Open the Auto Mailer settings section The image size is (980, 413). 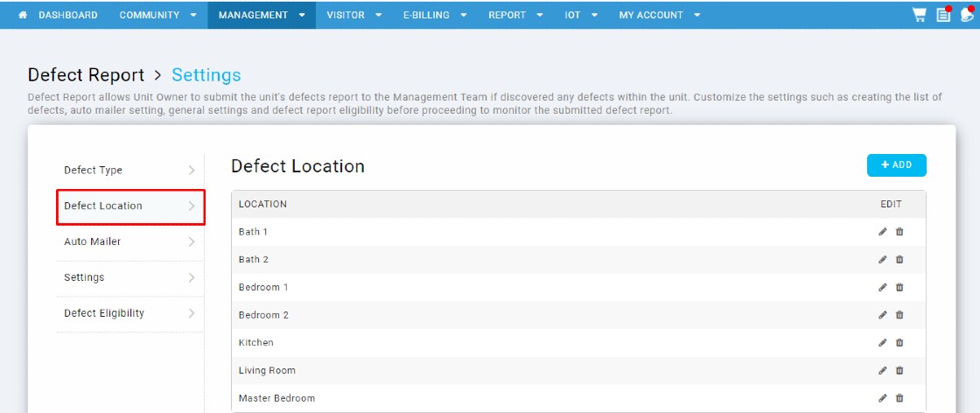click(130, 241)
